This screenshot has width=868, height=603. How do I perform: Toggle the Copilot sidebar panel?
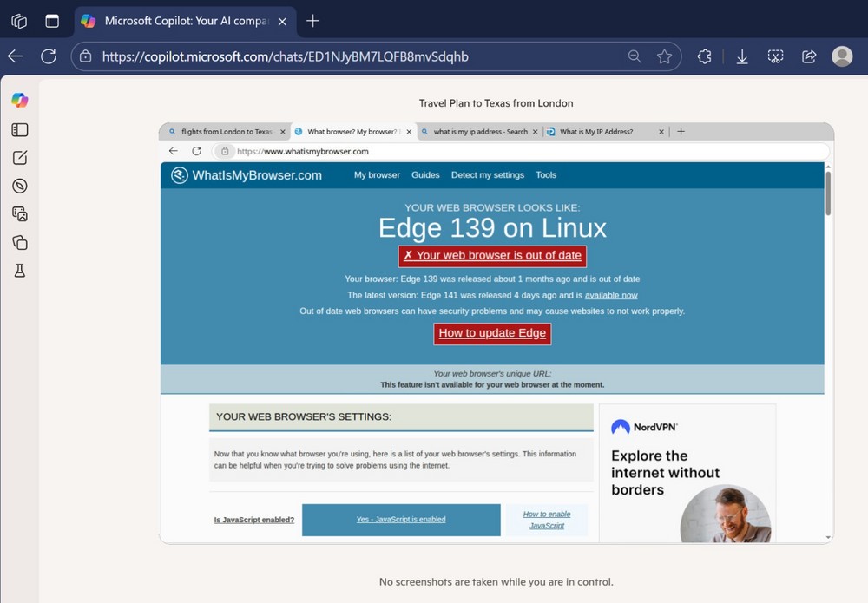20,130
